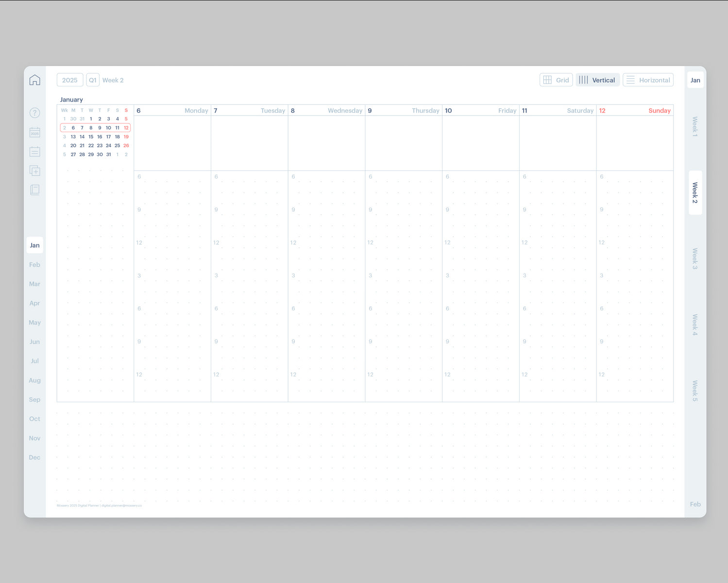Click the Feb link at bottom right
This screenshot has height=583, width=728.
point(695,504)
